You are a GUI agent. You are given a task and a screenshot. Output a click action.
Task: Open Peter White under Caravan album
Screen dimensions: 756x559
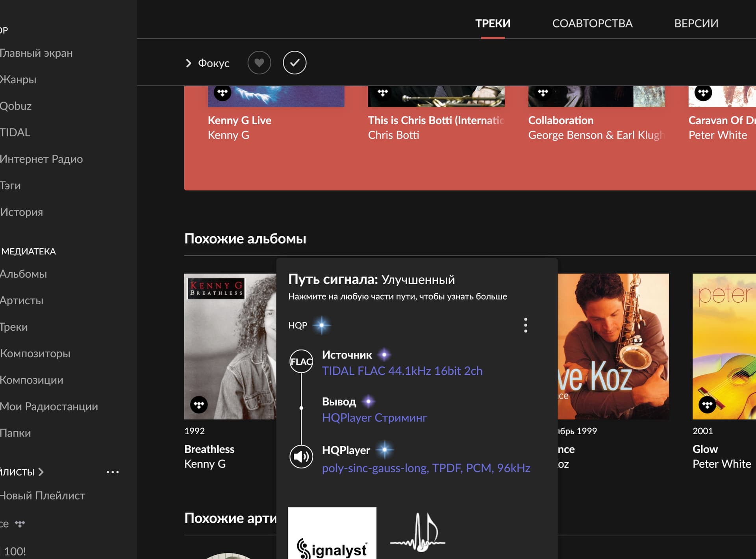point(717,135)
